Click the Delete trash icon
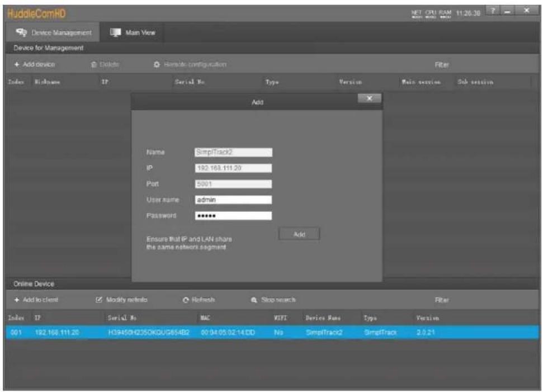 coord(93,64)
